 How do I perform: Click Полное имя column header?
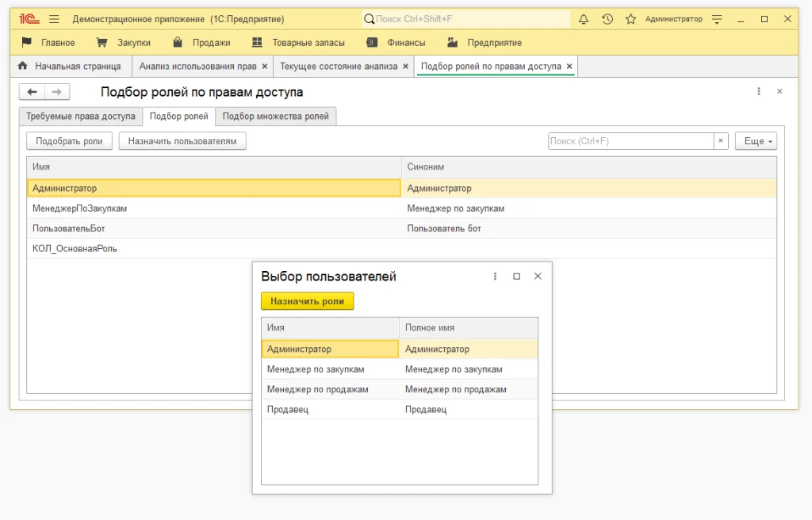point(468,328)
